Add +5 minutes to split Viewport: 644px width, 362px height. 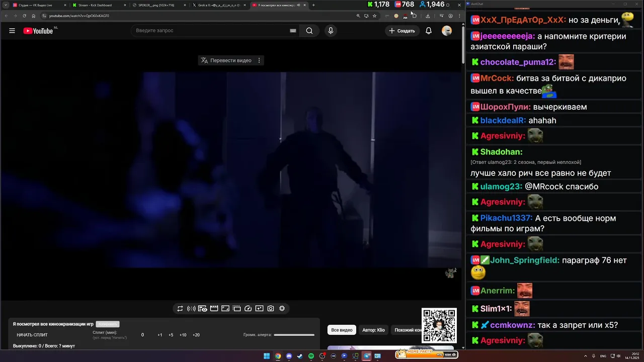pos(171,335)
